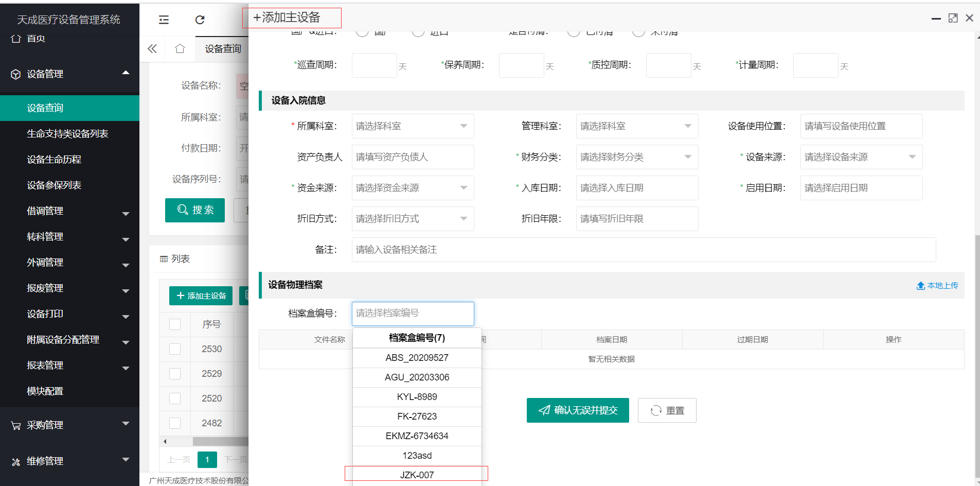The image size is (980, 486).
Task: Switch to the 设备查询 tab
Action: point(223,49)
